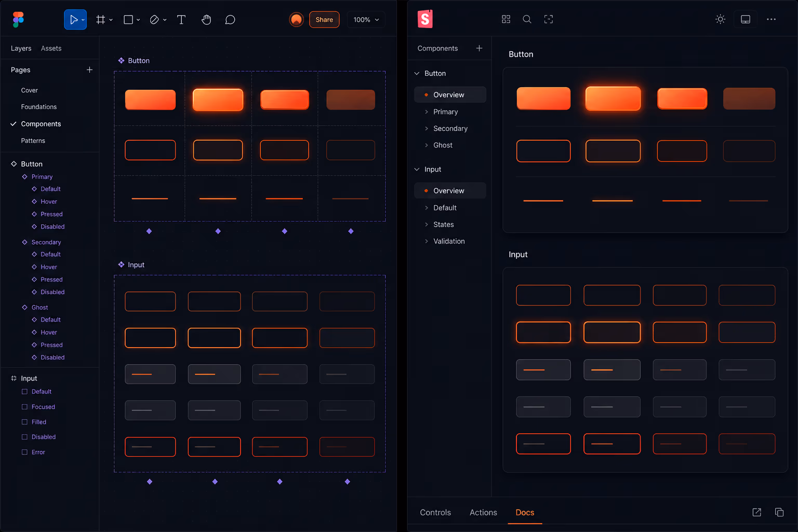This screenshot has width=798, height=532.
Task: Click the Storybook search icon
Action: tap(527, 19)
